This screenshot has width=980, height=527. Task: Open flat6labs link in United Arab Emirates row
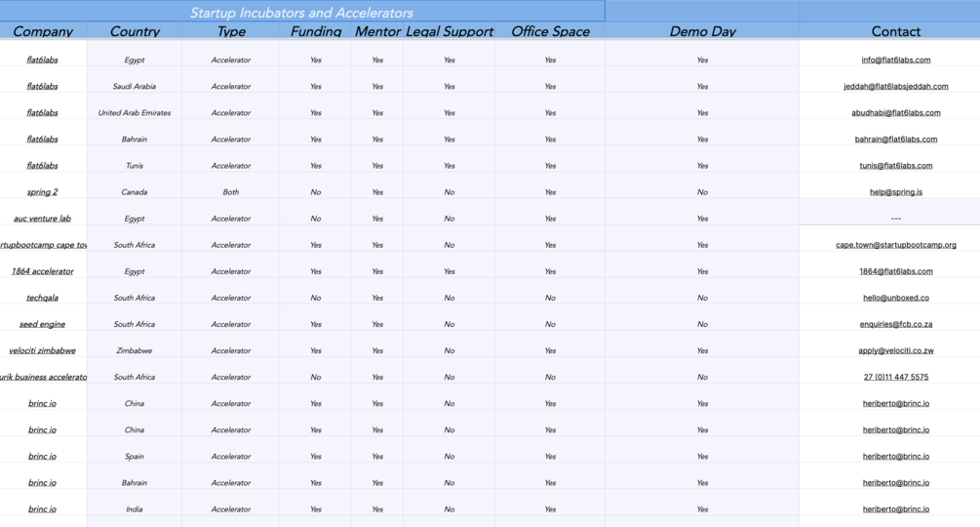click(x=42, y=112)
